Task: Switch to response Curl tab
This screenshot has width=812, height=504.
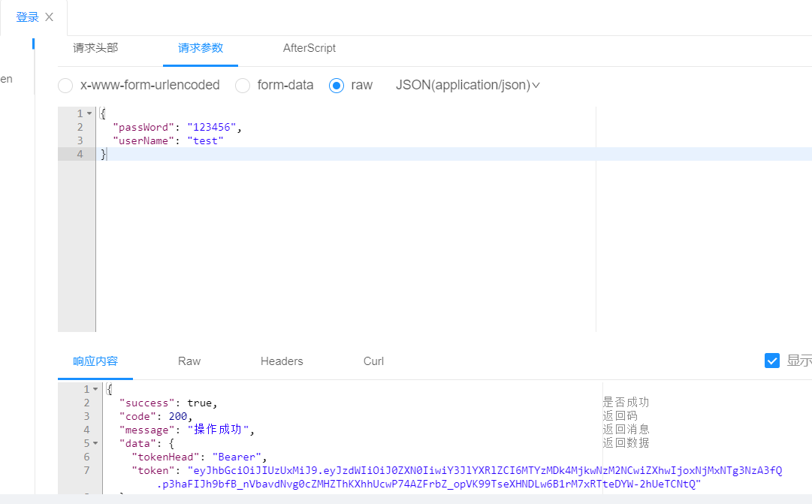Action: [373, 361]
